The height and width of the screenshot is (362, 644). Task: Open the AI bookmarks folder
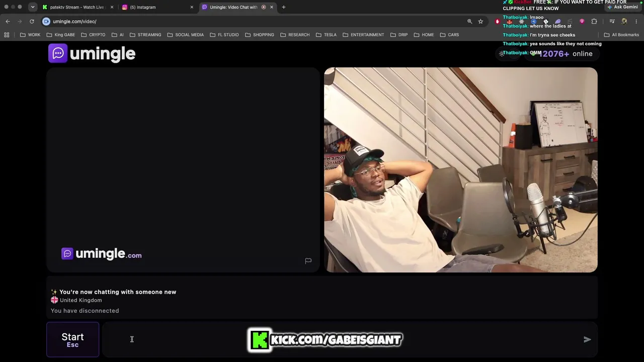click(x=117, y=35)
